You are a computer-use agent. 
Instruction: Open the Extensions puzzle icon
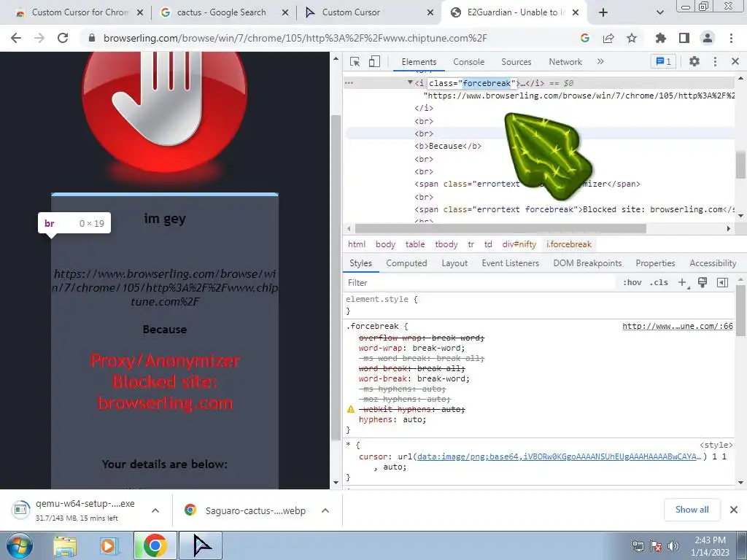(x=661, y=38)
